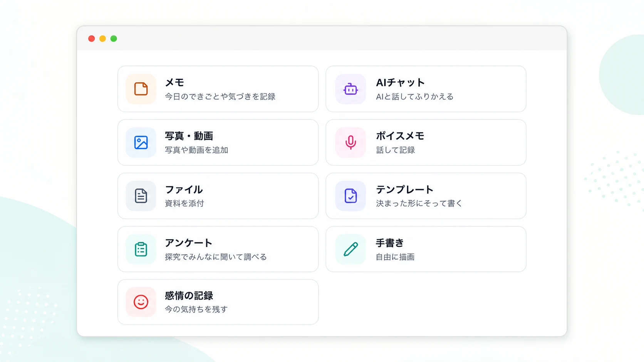Click the purple robot AI chat icon

[351, 89]
